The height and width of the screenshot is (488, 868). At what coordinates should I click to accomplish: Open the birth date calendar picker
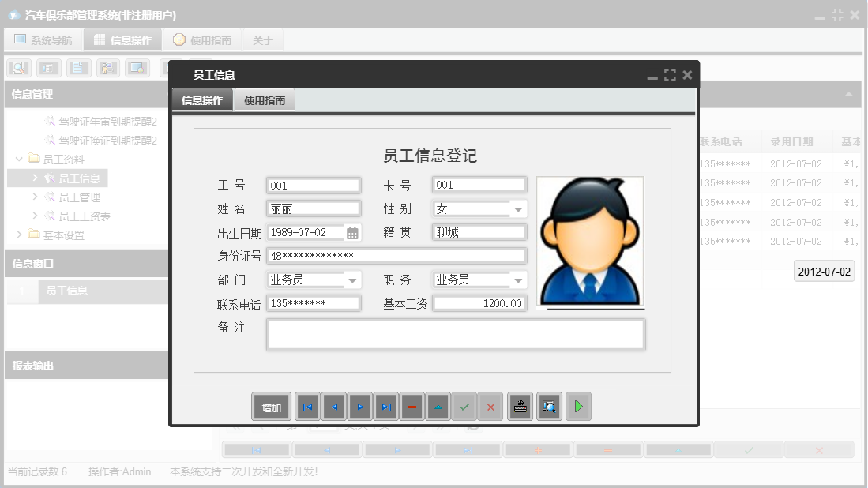(x=353, y=233)
